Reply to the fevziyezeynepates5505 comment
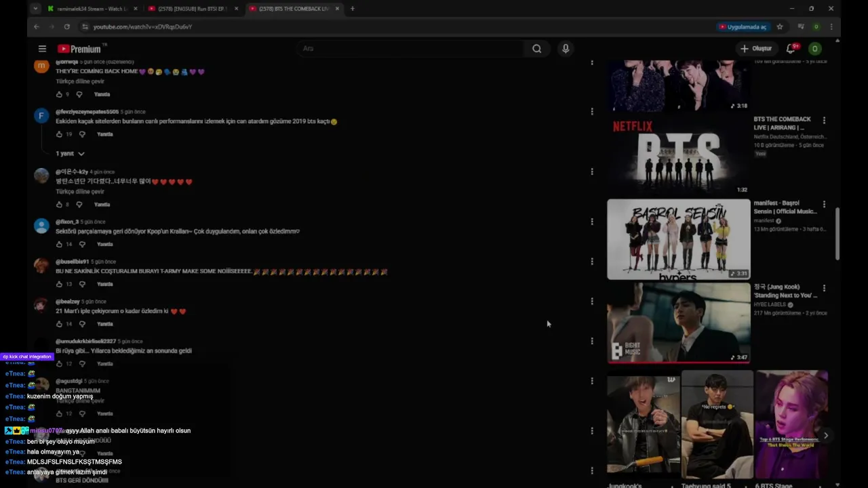Viewport: 868px width, 488px height. click(104, 134)
